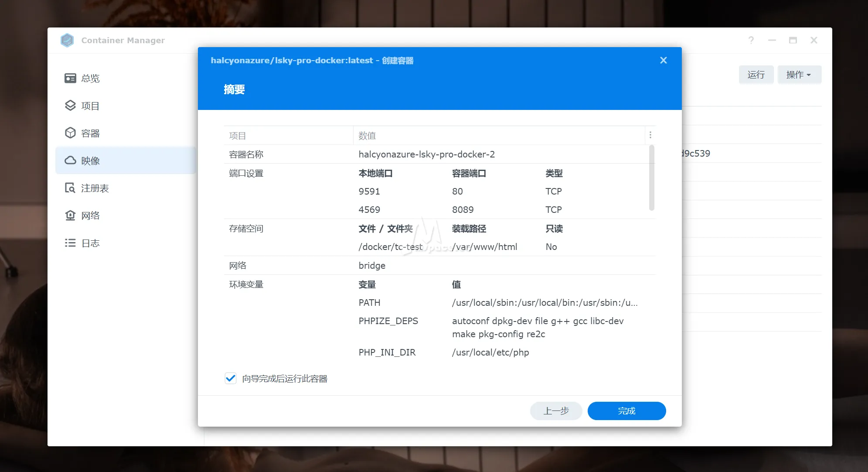Close the Container Manager window

pos(814,40)
